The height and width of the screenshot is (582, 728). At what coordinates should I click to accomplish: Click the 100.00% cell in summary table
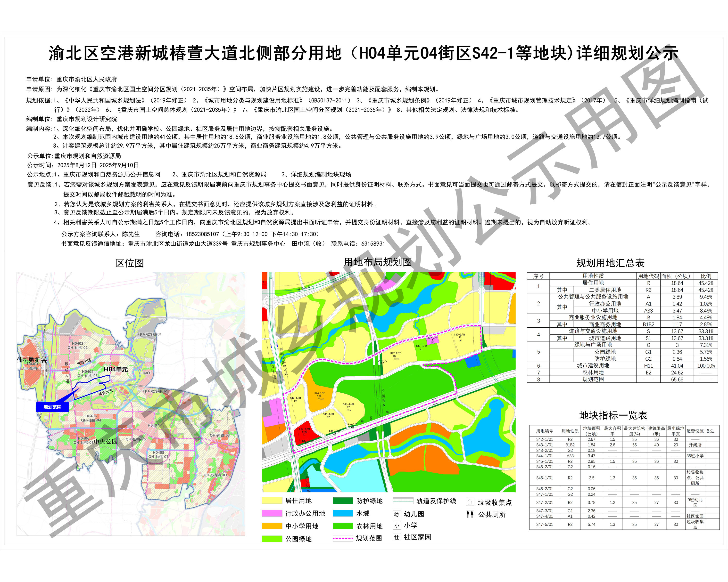(706, 366)
